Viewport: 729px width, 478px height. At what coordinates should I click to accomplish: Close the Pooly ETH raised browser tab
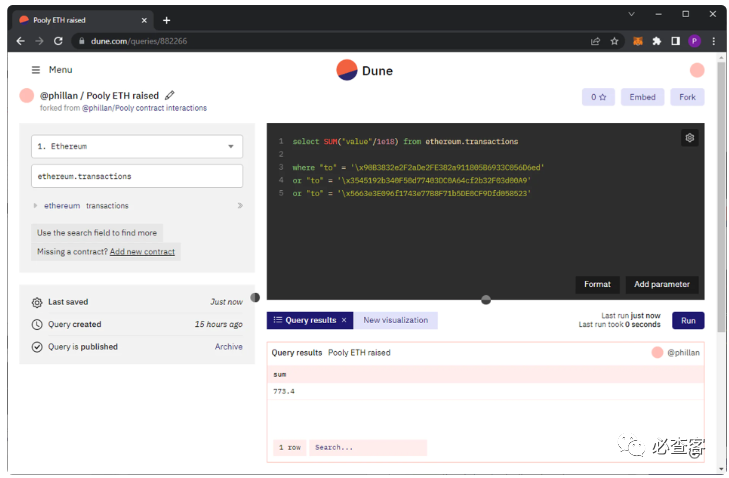144,20
